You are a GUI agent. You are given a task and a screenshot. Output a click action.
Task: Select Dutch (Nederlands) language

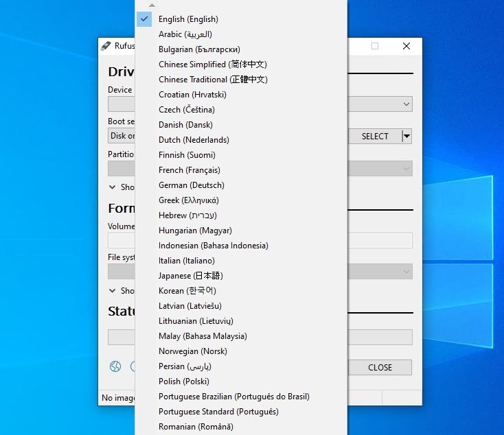click(x=241, y=140)
